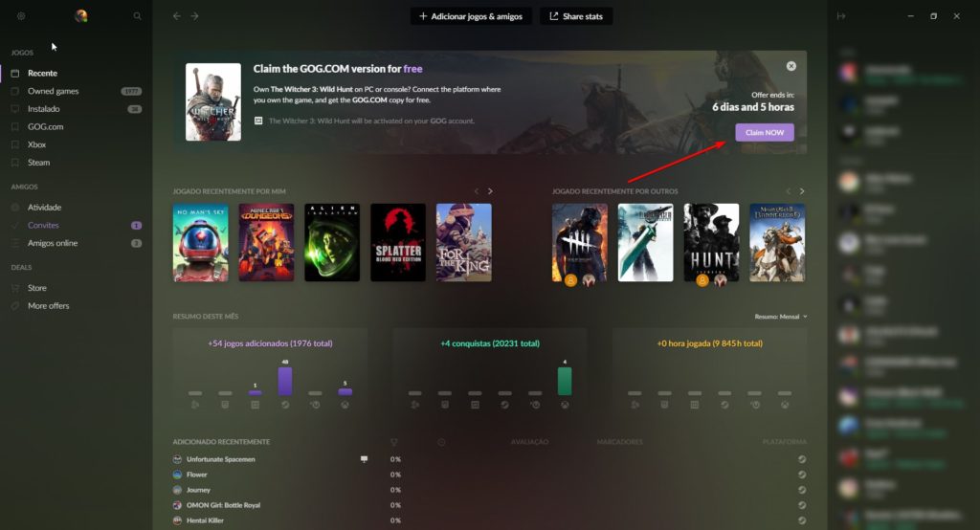
Task: Open Flower in recently added list
Action: (x=197, y=475)
